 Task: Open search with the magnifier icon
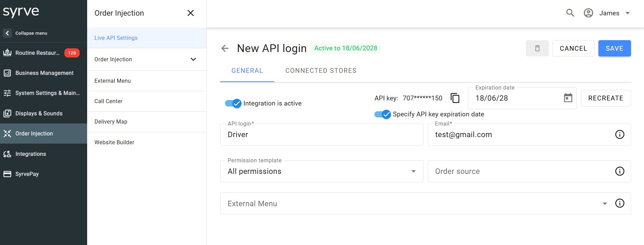coord(570,13)
